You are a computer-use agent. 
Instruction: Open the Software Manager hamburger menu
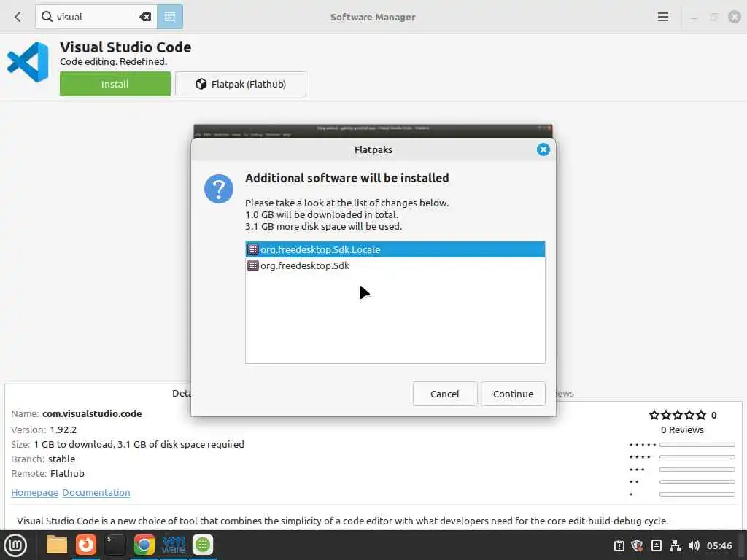tap(662, 17)
